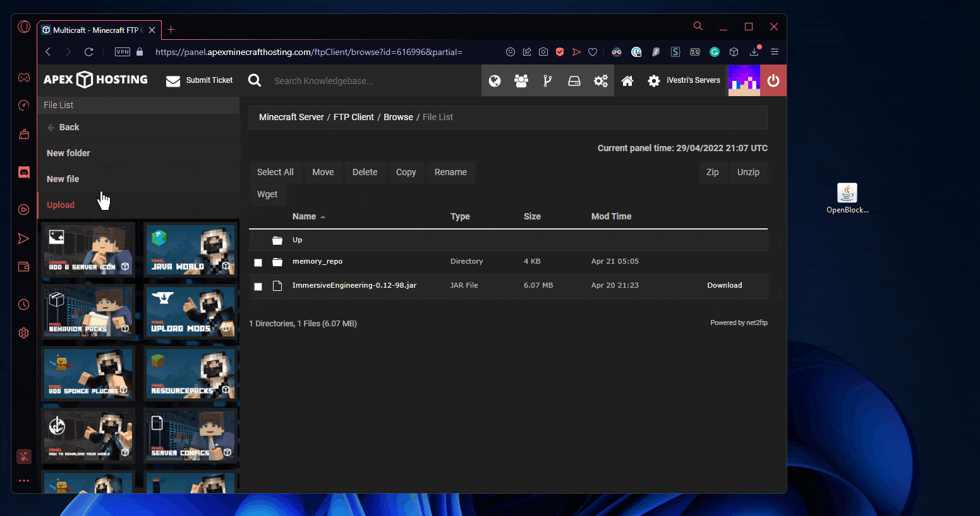Open the globe icon in the panel navbar

coord(495,80)
